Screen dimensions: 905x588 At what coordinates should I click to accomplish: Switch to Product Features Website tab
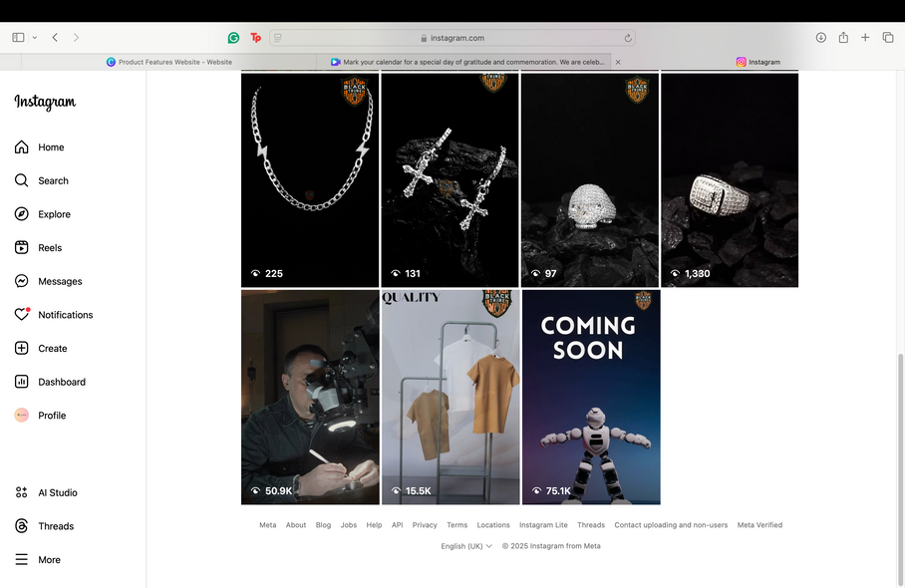(x=169, y=62)
